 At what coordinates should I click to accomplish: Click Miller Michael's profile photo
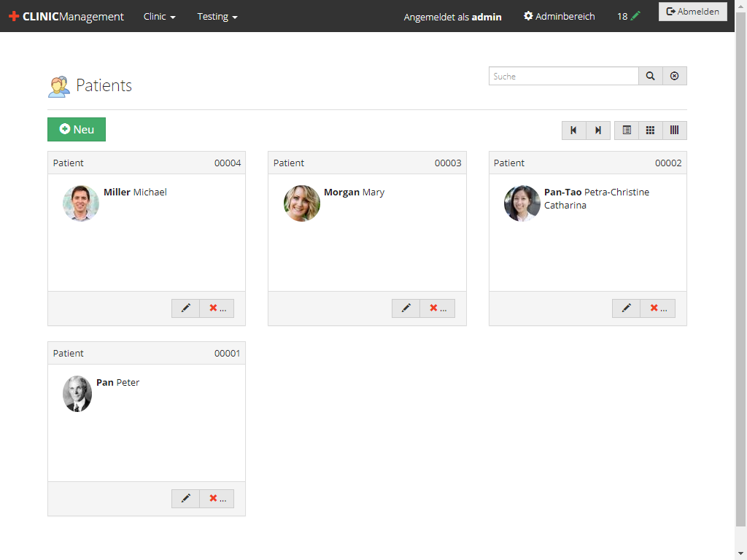pyautogui.click(x=81, y=203)
